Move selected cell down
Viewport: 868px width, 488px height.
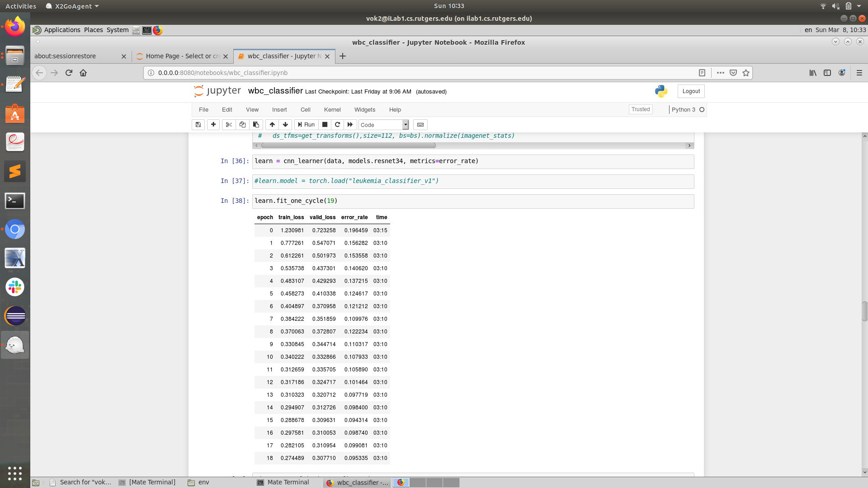pyautogui.click(x=285, y=125)
